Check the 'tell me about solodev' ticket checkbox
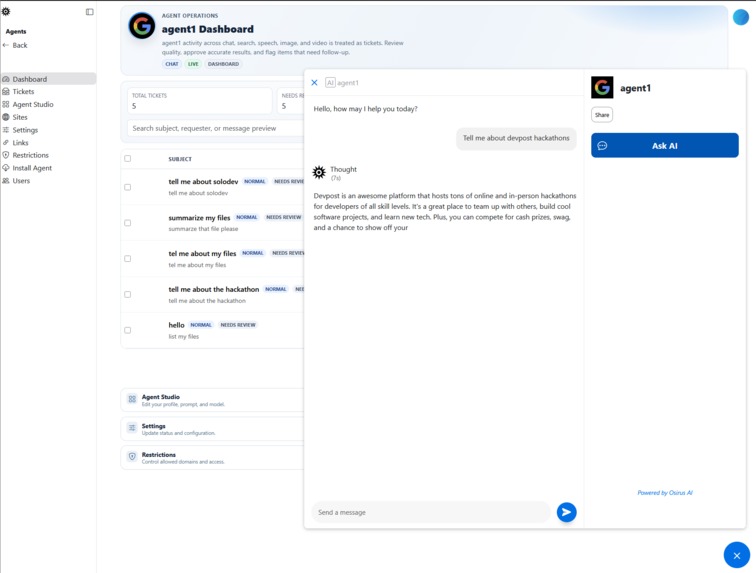 tap(128, 187)
